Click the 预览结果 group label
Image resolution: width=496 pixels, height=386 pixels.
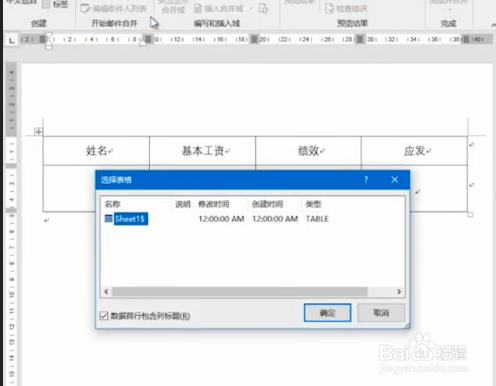click(353, 23)
